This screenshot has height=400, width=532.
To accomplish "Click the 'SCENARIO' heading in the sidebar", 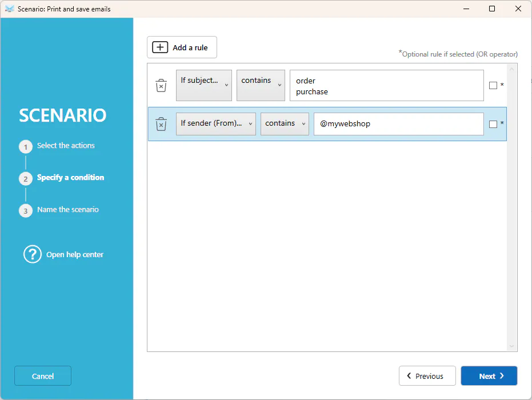I will click(62, 115).
